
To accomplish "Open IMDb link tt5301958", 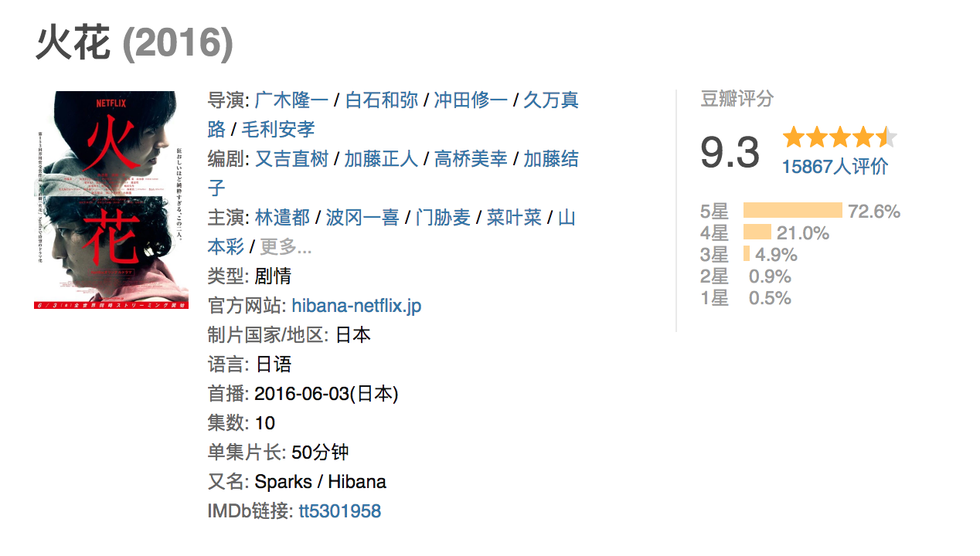I will point(340,511).
